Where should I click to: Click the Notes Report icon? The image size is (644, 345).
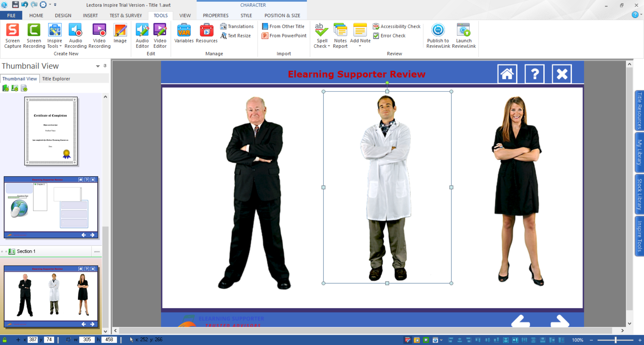[340, 30]
